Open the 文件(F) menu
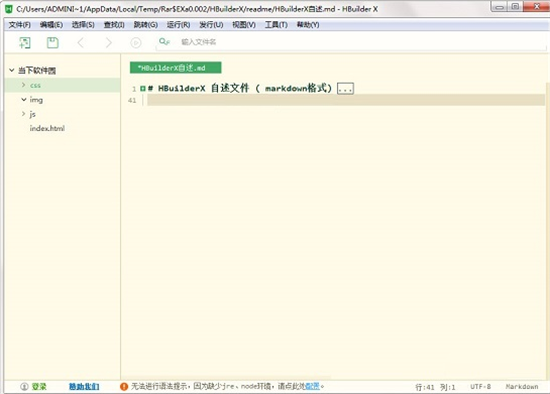550x394 pixels. pos(20,25)
